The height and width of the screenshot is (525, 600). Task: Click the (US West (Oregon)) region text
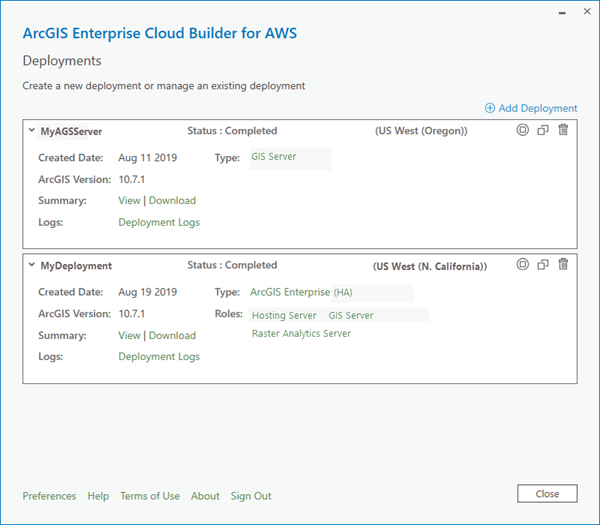[x=421, y=131]
